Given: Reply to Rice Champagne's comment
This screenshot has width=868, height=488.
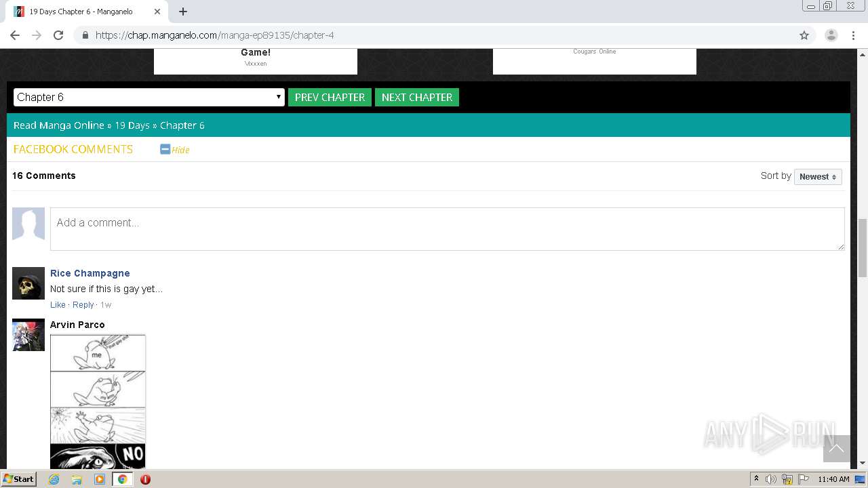Looking at the screenshot, I should [83, 305].
